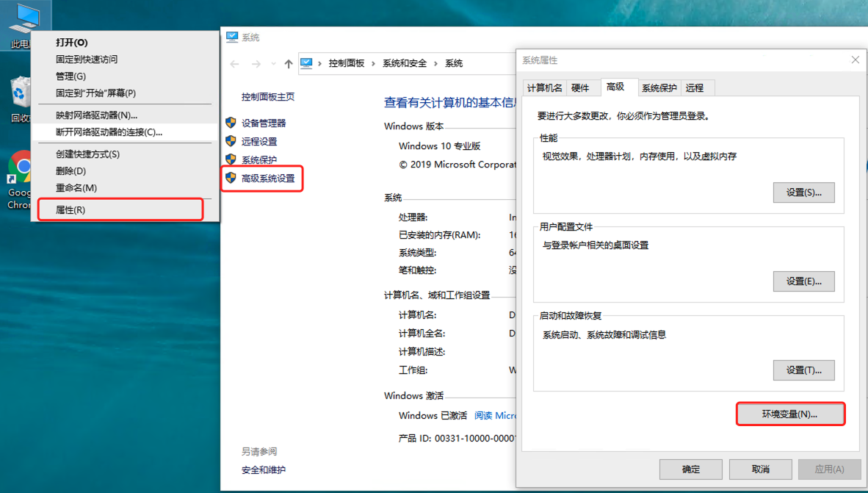Close the 系统属性 dialog

coord(855,60)
